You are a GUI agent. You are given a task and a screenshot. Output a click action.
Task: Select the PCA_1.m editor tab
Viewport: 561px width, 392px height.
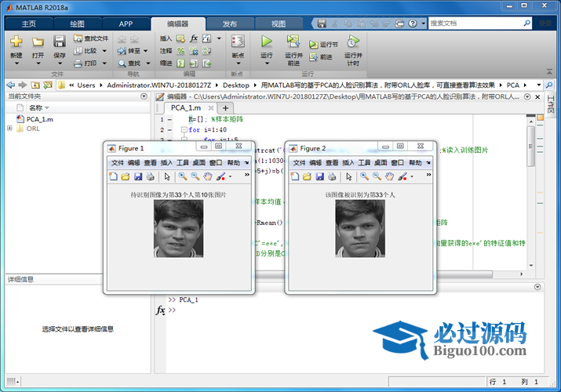point(186,107)
